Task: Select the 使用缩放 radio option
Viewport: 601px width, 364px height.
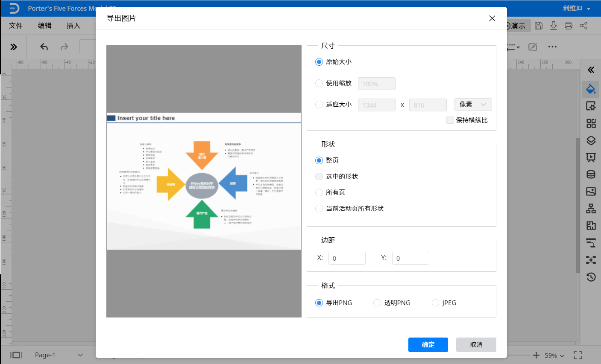Action: click(319, 83)
